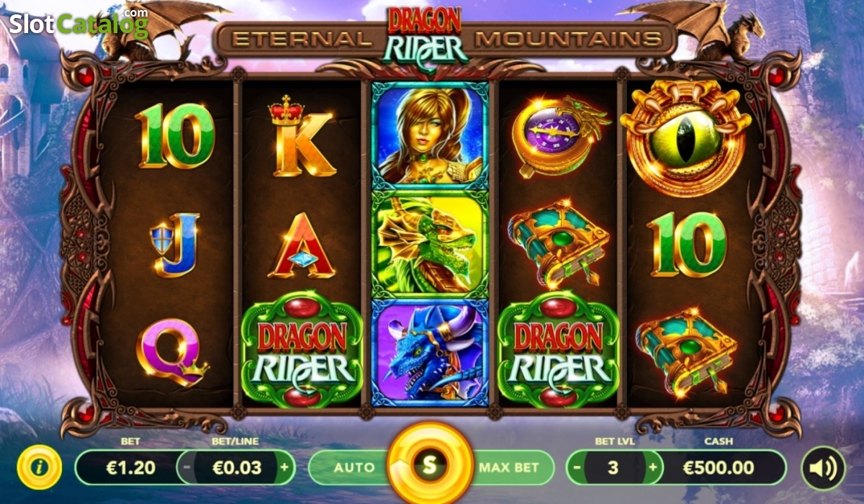Image resolution: width=864 pixels, height=504 pixels.
Task: Select the female rider portrait symbol
Action: 430,135
